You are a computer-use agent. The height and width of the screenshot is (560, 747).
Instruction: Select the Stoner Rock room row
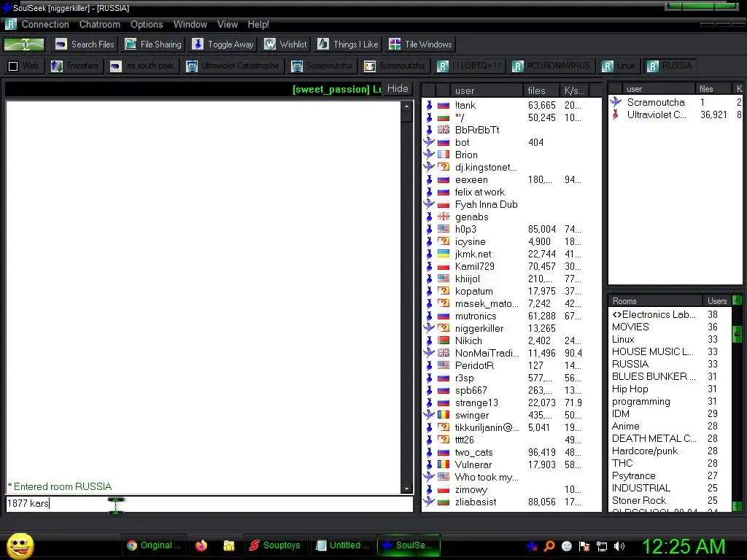pos(670,500)
